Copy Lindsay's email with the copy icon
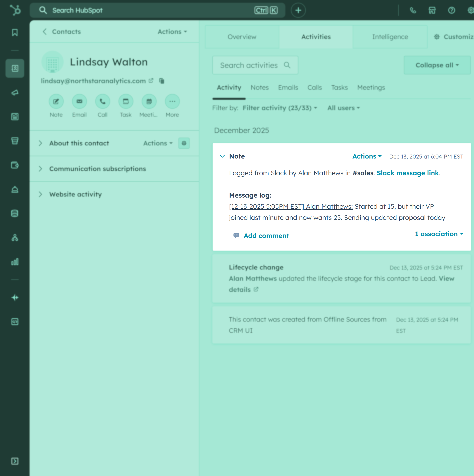The image size is (474, 476). coord(162,81)
